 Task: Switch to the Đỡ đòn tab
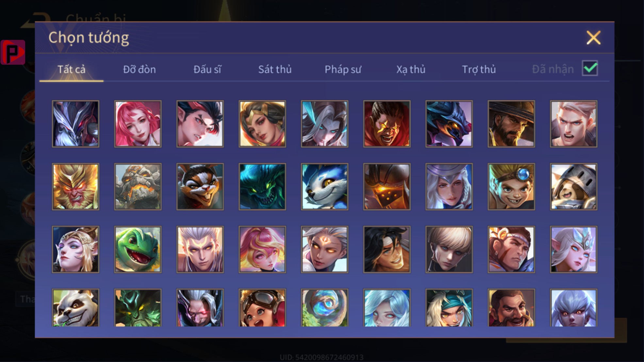point(140,69)
